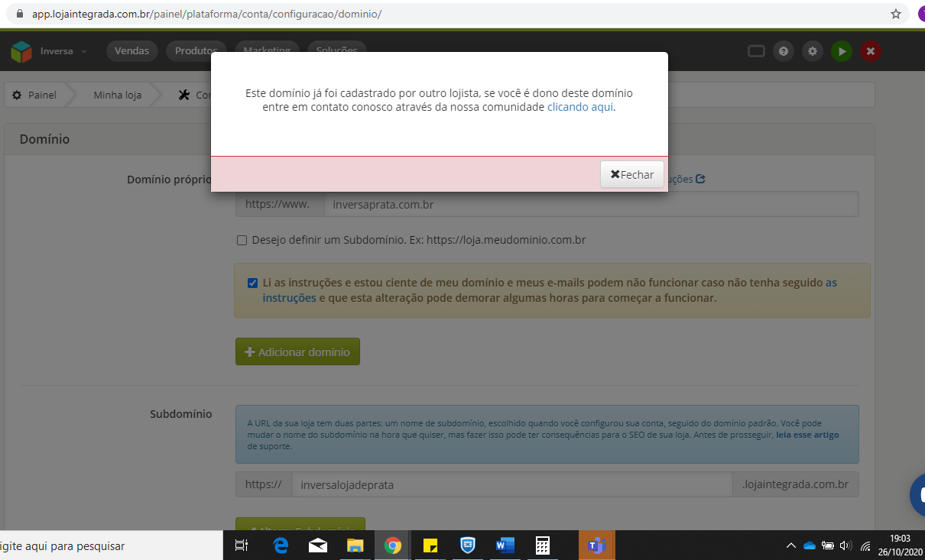Open the Produtos menu
925x560 pixels.
(x=196, y=50)
